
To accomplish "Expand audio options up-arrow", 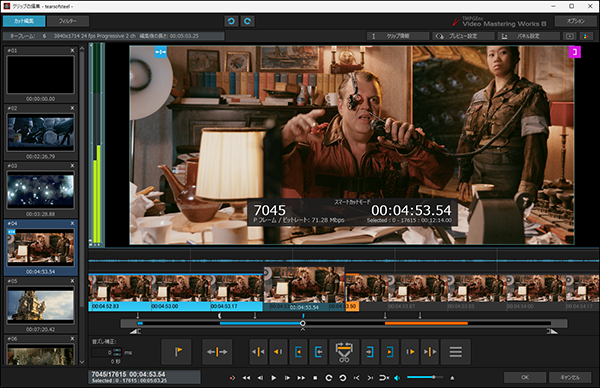I will tap(452, 378).
